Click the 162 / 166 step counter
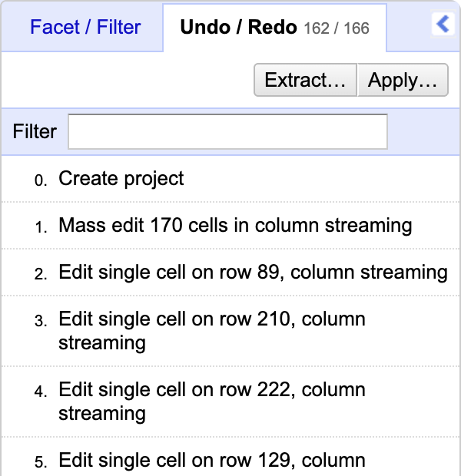Screen dimensions: 461x476 pos(337,28)
